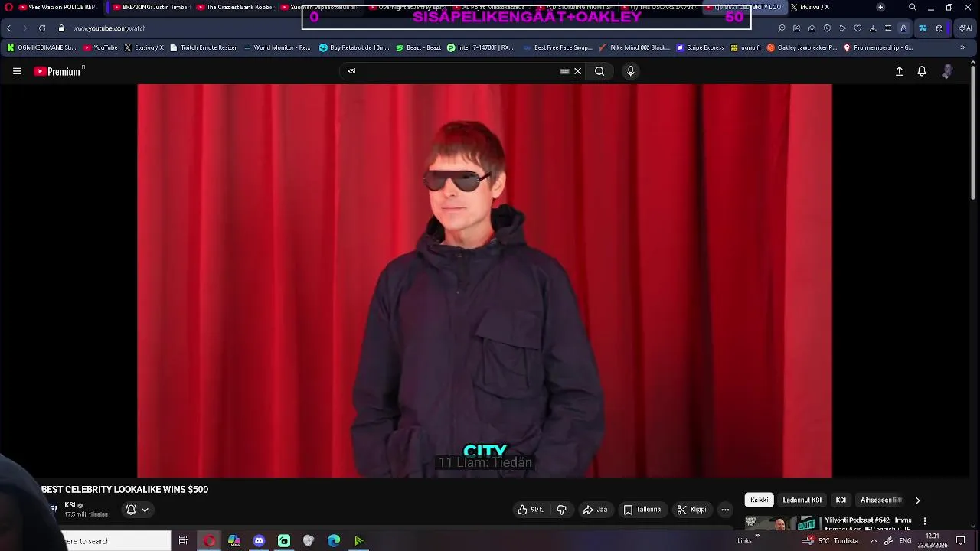Open a new browser tab with plus

[880, 7]
